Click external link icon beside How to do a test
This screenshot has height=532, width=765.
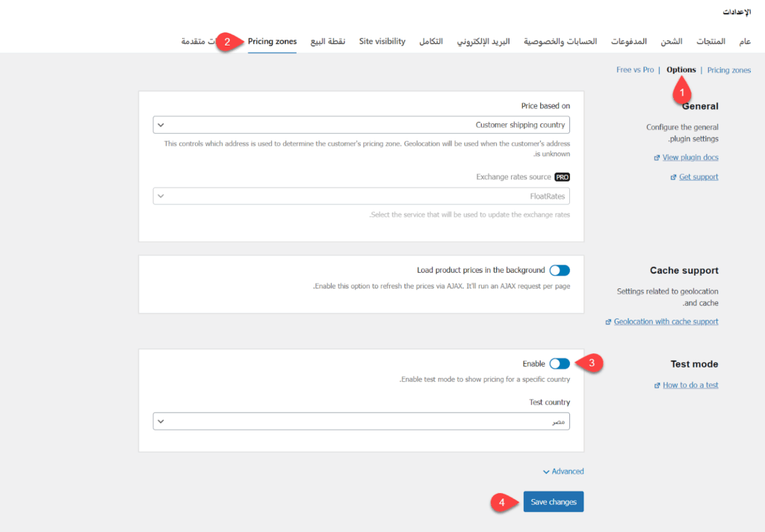pos(657,386)
